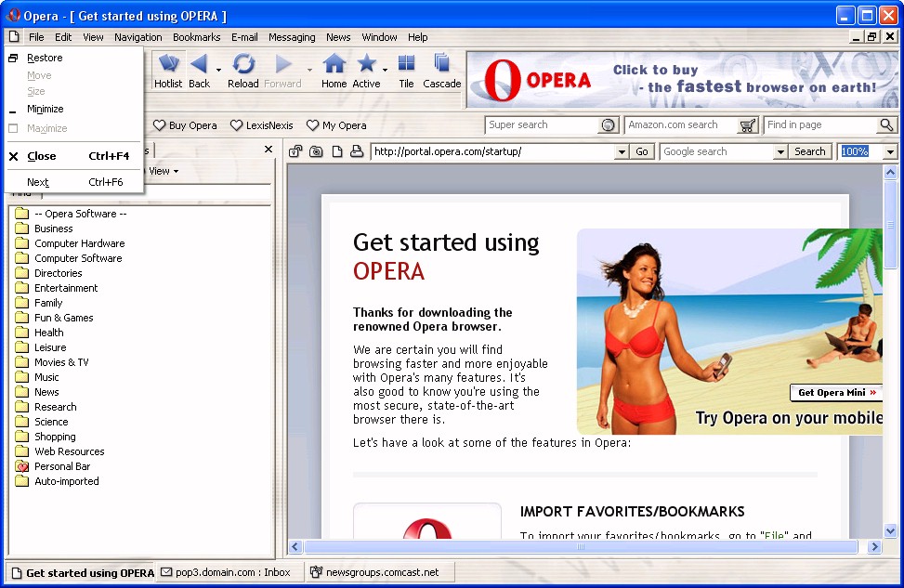This screenshot has height=588, width=904.
Task: Open the Messaging menu
Action: point(292,37)
